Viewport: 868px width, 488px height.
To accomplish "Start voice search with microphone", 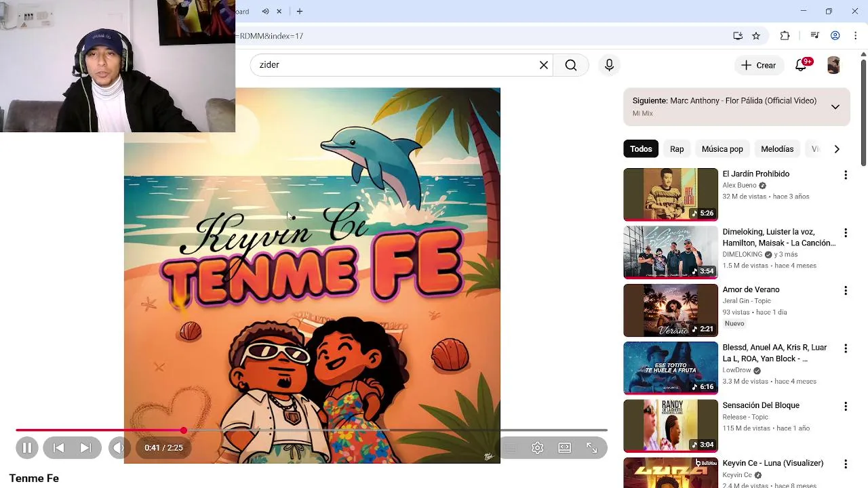I will click(x=609, y=65).
